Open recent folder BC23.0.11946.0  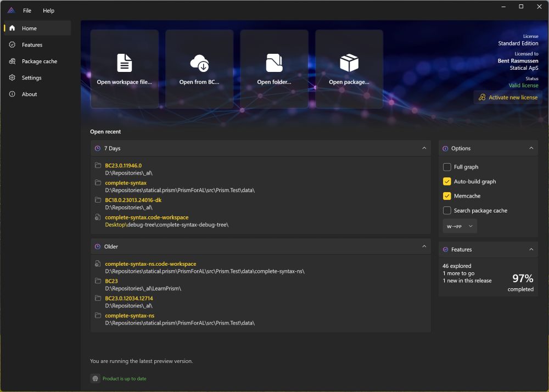coord(123,166)
